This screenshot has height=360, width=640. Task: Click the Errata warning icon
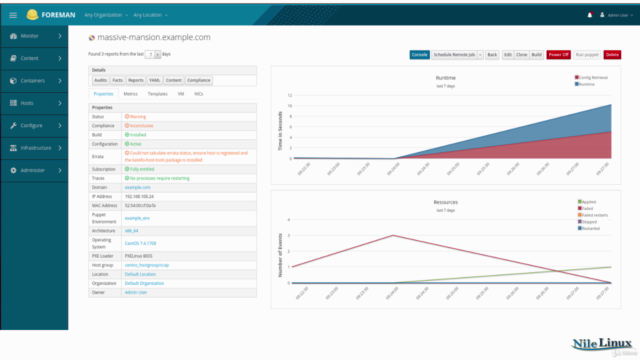coord(127,153)
